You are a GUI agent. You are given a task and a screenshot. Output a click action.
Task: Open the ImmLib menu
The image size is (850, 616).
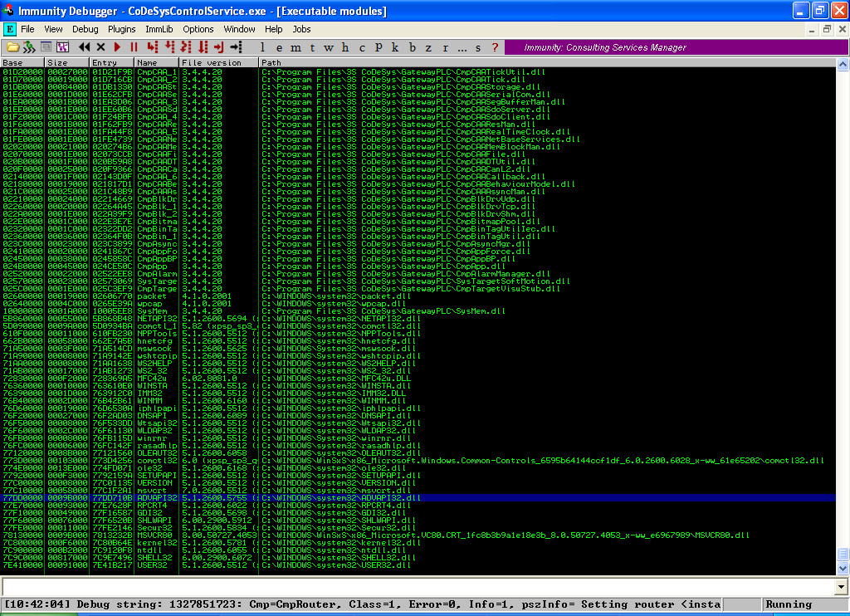tap(159, 29)
